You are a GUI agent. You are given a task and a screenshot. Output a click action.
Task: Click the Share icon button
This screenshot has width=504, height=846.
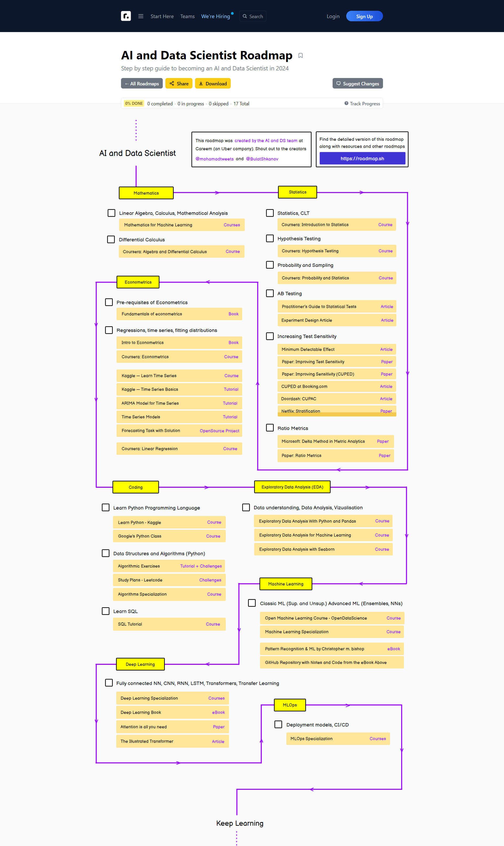[178, 84]
